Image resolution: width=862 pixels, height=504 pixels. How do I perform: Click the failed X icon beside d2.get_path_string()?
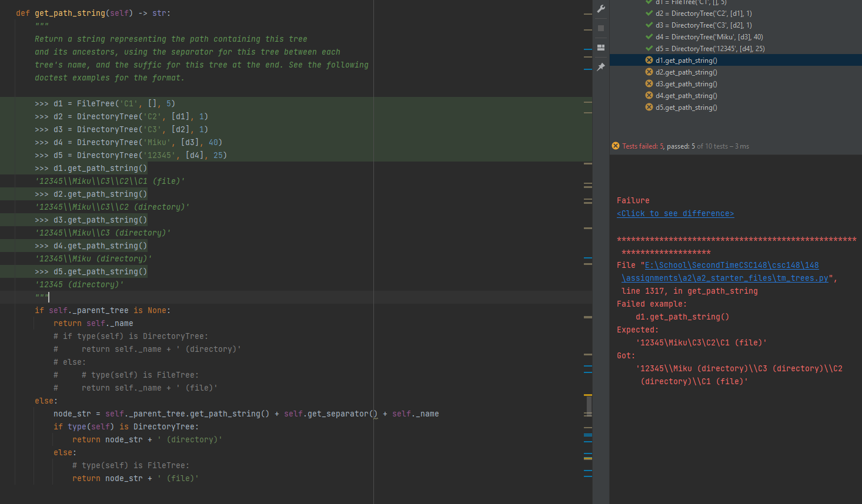(648, 72)
